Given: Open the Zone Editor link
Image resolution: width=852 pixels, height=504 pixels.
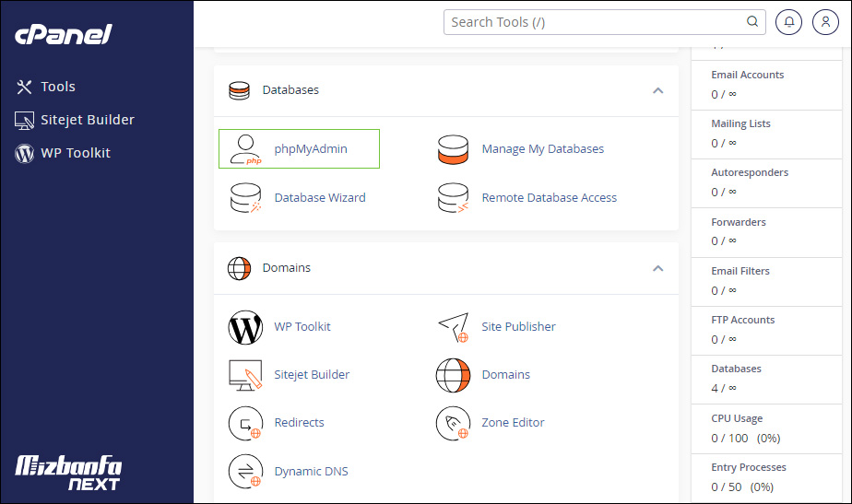Looking at the screenshot, I should coord(513,423).
